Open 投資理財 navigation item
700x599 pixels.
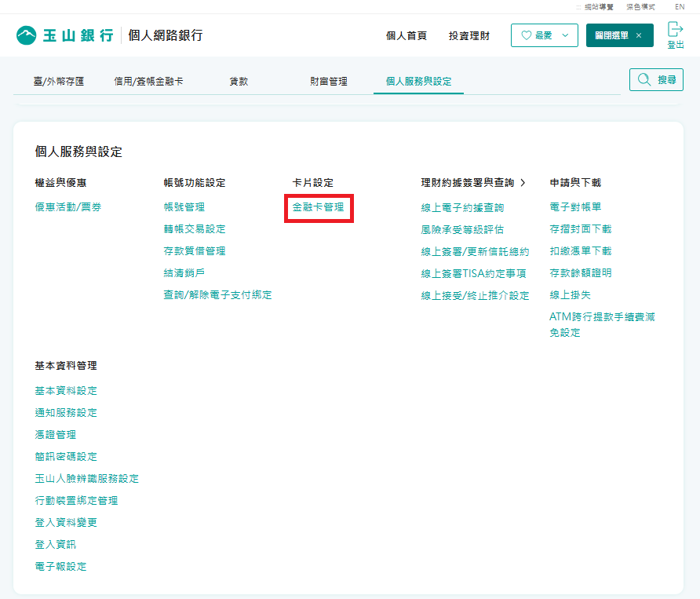pos(469,36)
